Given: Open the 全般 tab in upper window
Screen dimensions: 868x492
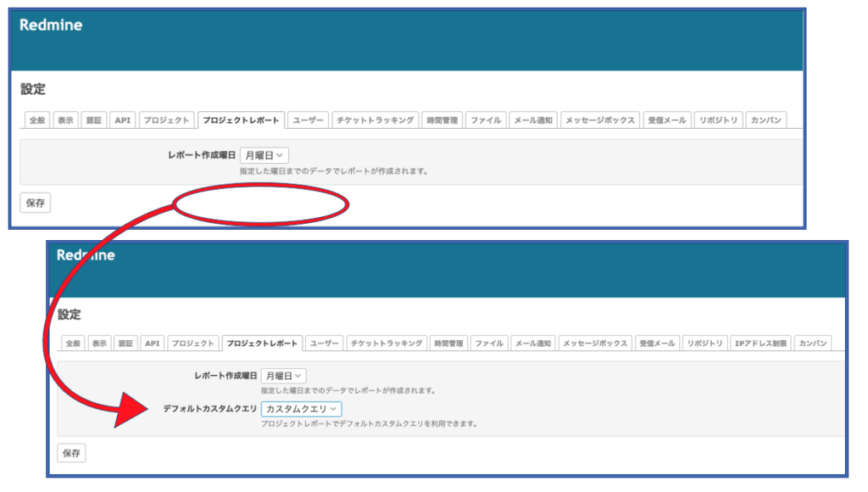Looking at the screenshot, I should point(37,120).
